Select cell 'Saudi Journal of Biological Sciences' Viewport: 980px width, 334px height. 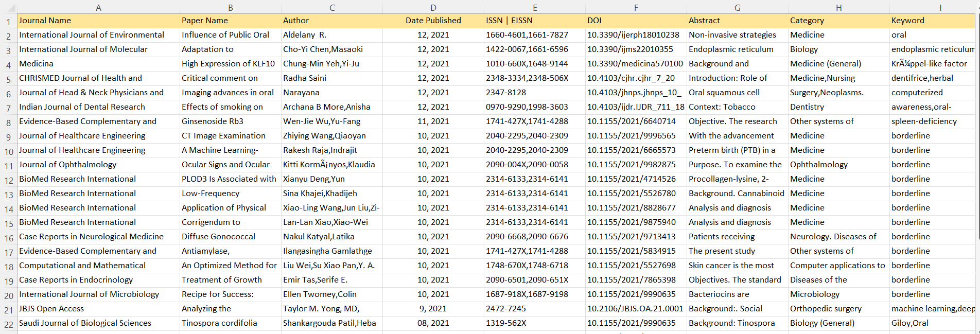pyautogui.click(x=98, y=323)
